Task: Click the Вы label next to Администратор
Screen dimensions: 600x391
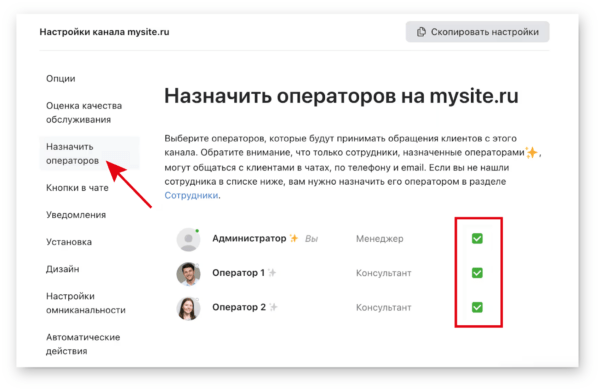Action: click(x=311, y=239)
